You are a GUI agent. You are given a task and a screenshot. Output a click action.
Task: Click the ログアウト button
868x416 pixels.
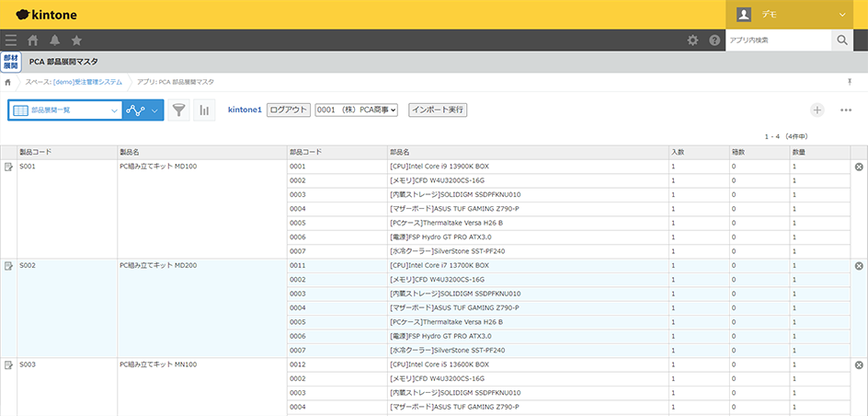(x=289, y=110)
